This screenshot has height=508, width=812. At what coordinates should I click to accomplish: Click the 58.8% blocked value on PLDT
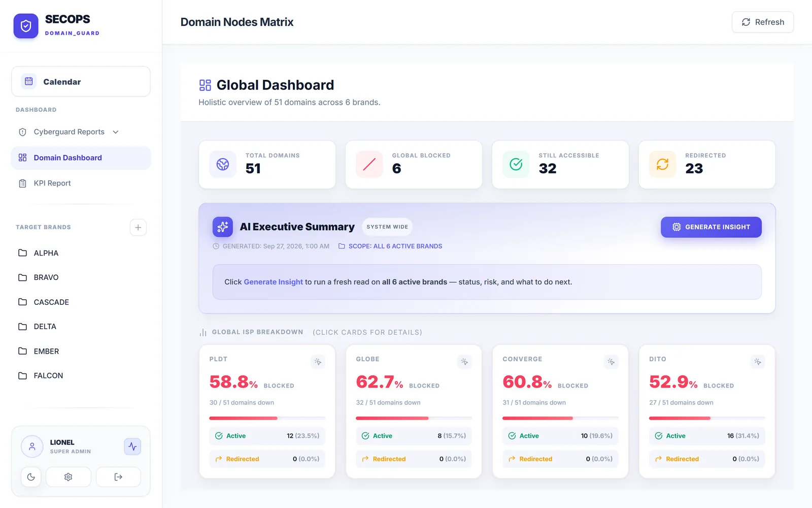tap(233, 382)
